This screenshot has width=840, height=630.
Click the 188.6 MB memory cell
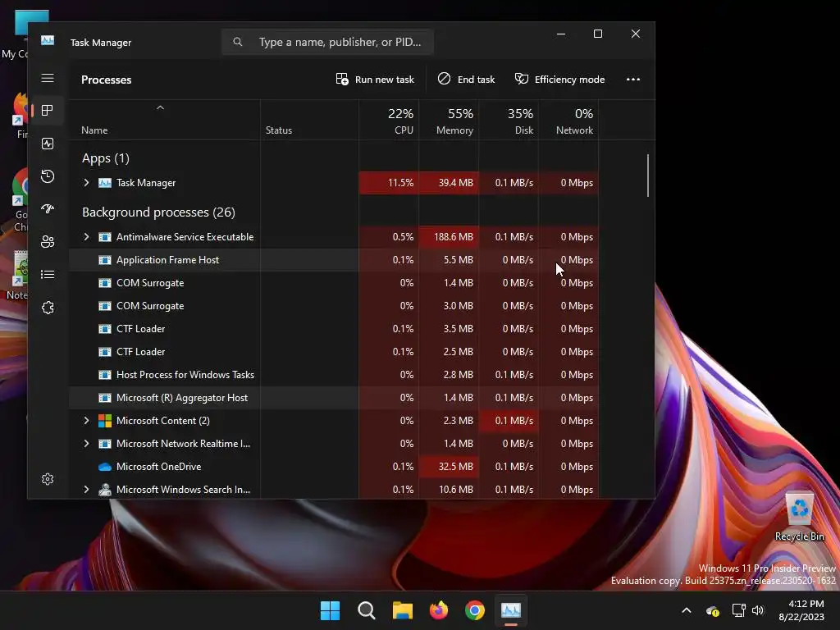449,237
